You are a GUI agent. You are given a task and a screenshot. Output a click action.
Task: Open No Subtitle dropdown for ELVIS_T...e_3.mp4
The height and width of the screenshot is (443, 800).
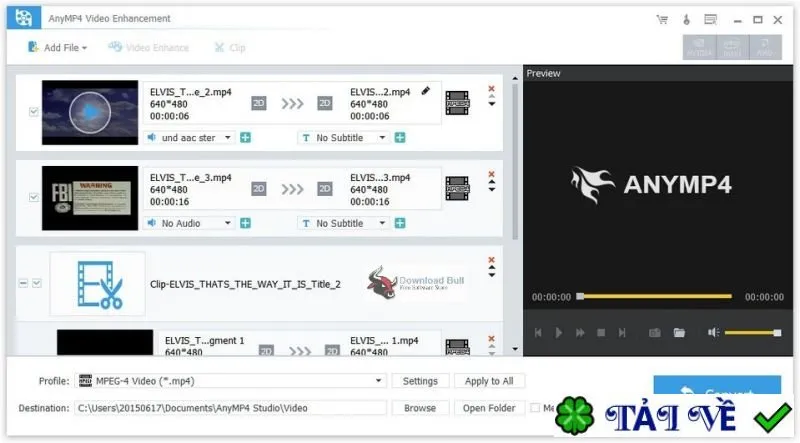[x=342, y=223]
